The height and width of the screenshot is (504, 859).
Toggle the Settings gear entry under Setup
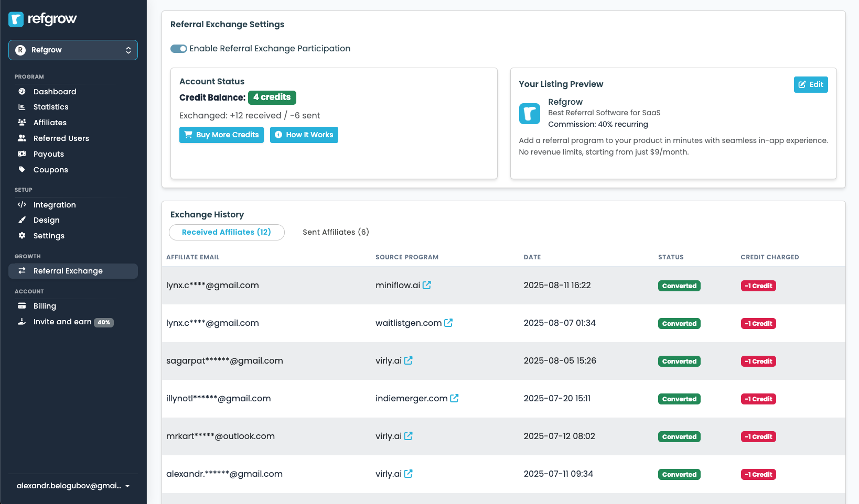pyautogui.click(x=22, y=236)
